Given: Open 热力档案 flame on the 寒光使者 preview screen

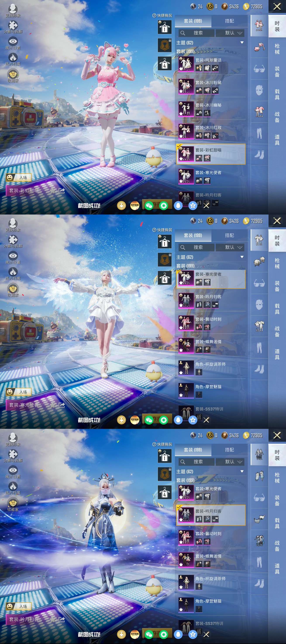Looking at the screenshot, I should tap(13, 274).
